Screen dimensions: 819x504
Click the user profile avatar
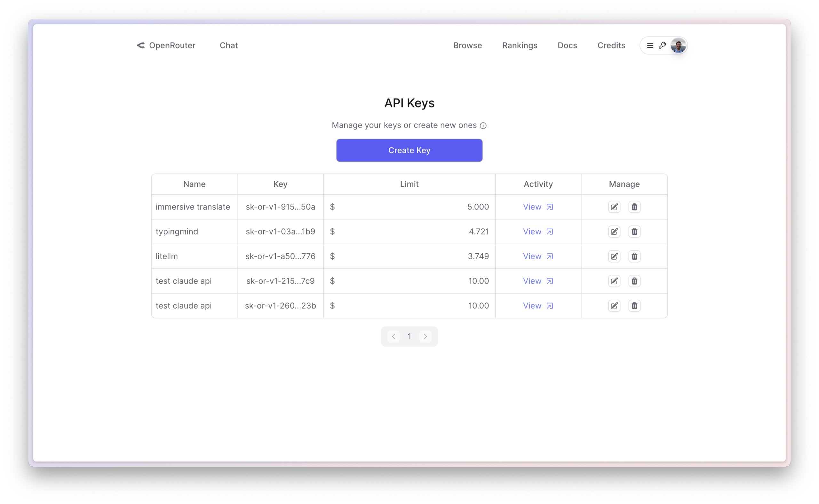tap(678, 45)
